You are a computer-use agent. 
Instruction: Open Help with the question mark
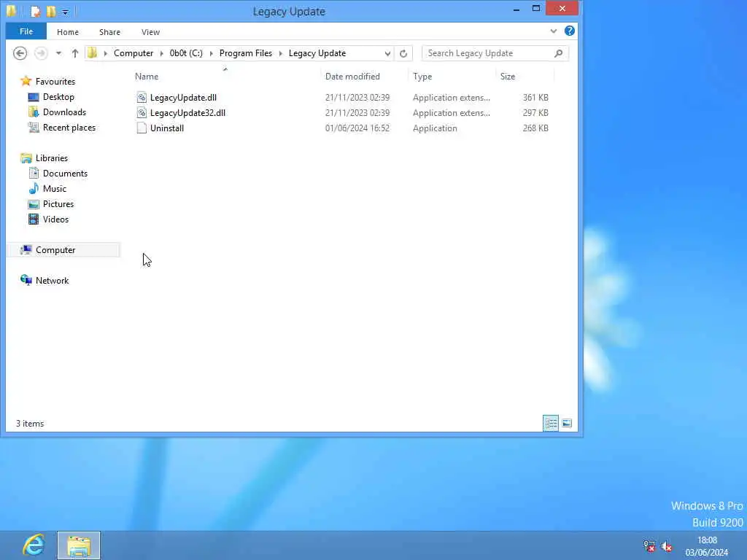point(569,31)
